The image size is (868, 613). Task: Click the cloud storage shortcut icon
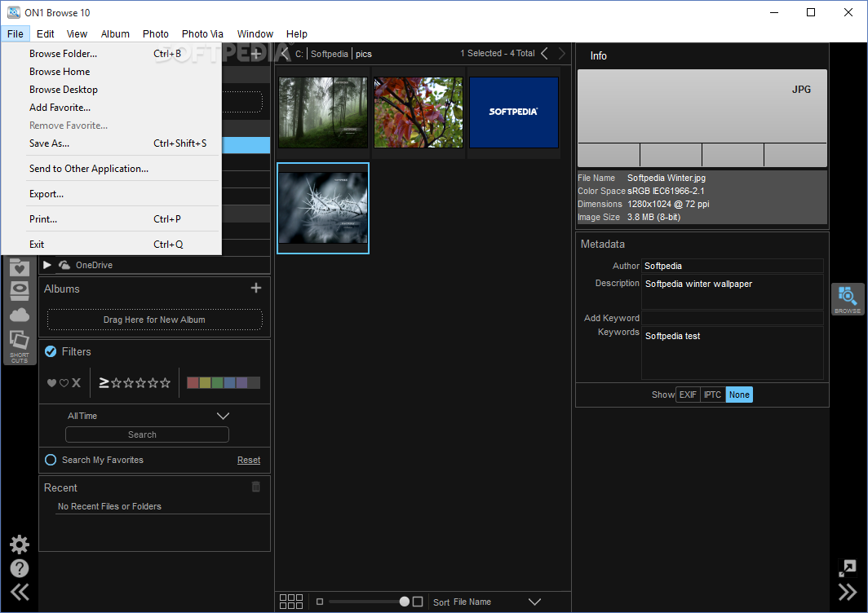pos(20,315)
